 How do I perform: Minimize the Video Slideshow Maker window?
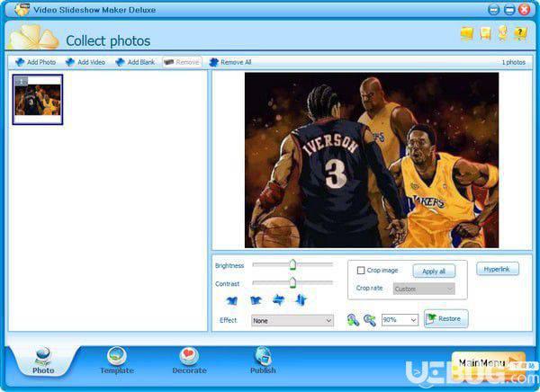493,10
